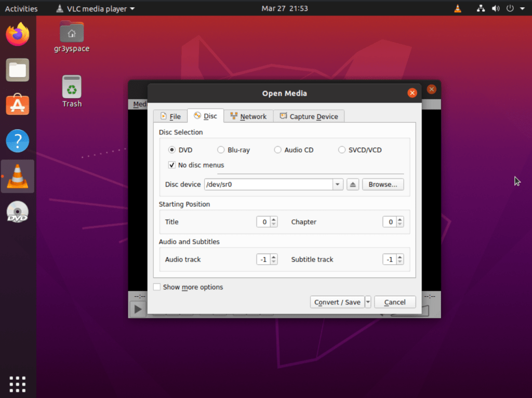Launch Ubuntu Software from the dock
Viewport: 532px width, 398px height.
(18, 105)
